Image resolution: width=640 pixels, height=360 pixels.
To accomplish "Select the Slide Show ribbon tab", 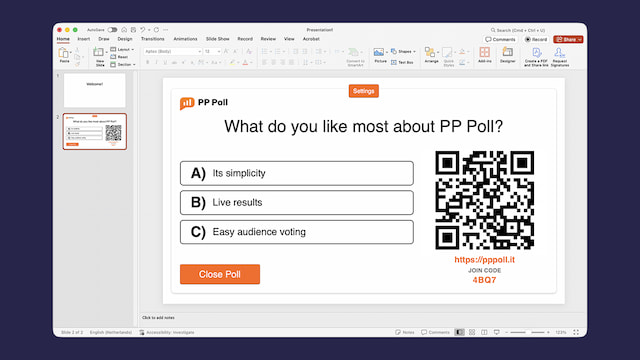I will (x=218, y=39).
